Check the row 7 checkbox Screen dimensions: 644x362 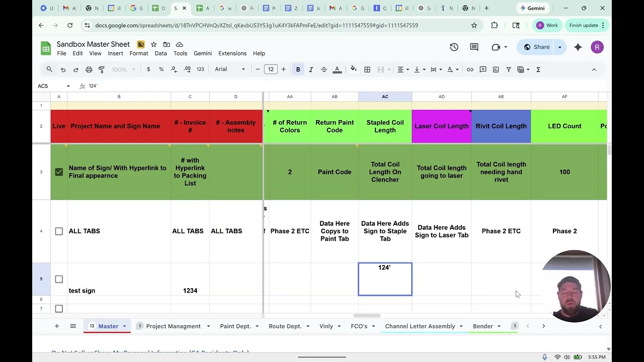[59, 309]
